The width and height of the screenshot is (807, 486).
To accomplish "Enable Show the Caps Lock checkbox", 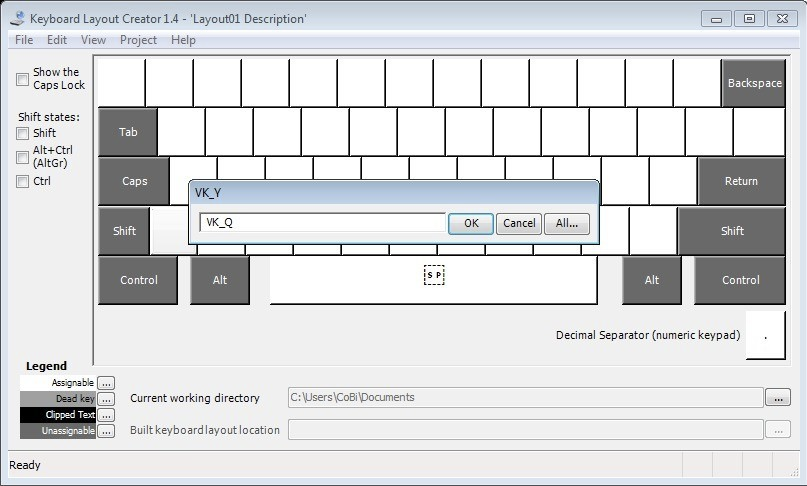I will pyautogui.click(x=22, y=79).
